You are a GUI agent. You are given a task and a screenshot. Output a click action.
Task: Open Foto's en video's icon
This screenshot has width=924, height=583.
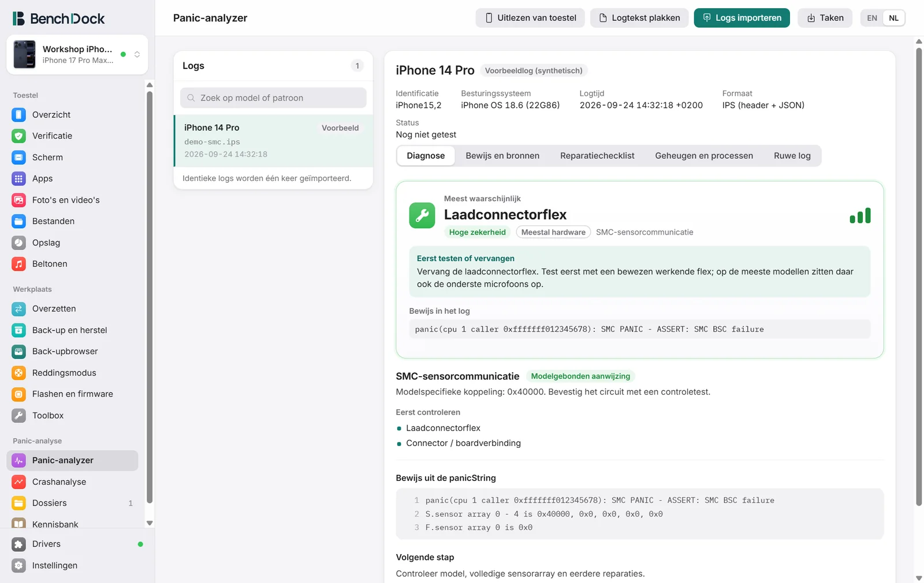(18, 200)
